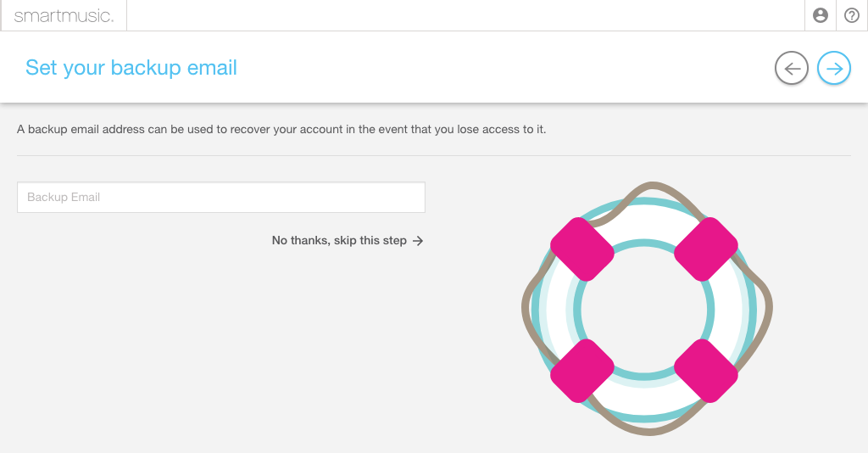Open the help question mark icon
868x453 pixels.
(851, 15)
